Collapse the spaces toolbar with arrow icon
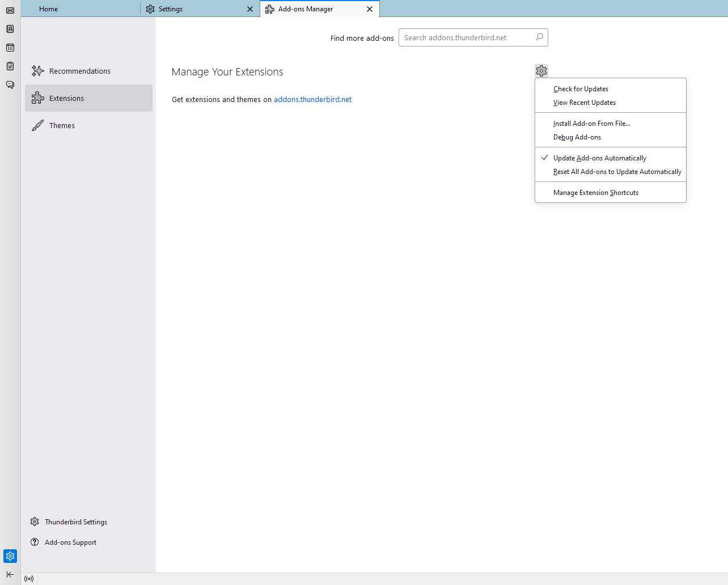 10,574
